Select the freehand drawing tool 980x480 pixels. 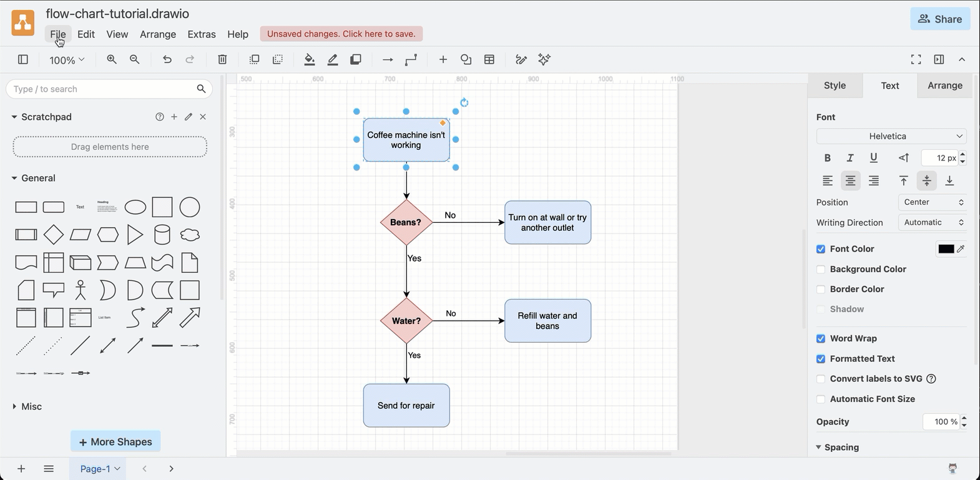pyautogui.click(x=521, y=59)
